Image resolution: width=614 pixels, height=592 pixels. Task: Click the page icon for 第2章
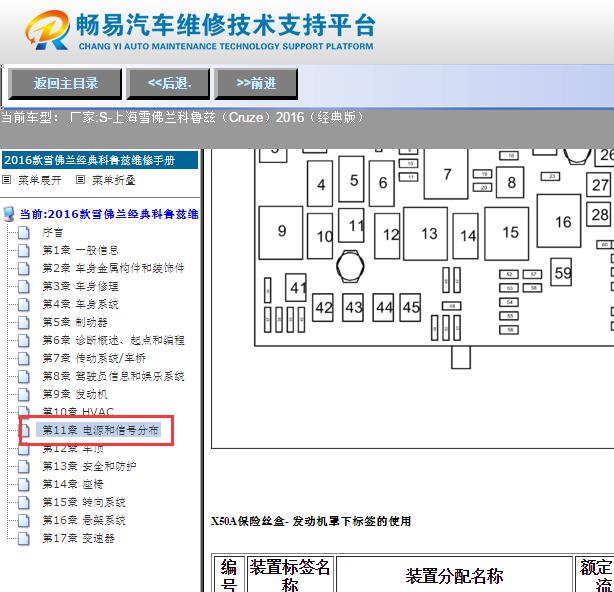pos(23,268)
